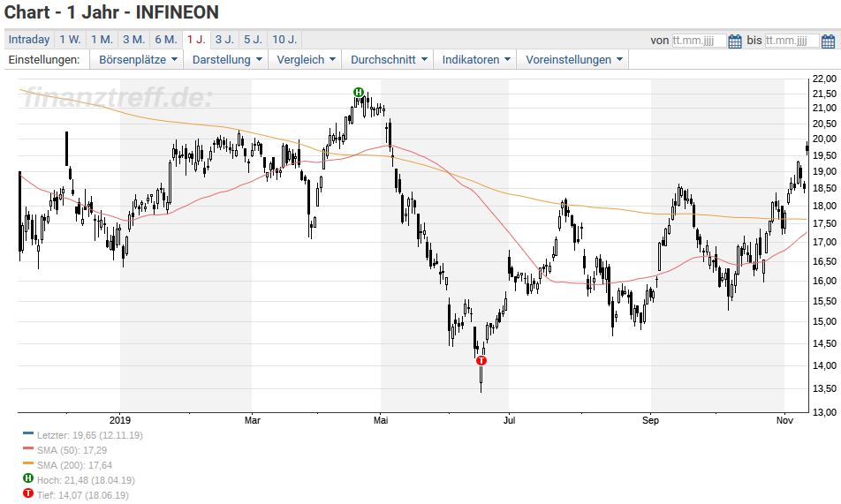Screen dimensions: 841x504
Task: Click the green H high marker on chart
Action: (359, 92)
